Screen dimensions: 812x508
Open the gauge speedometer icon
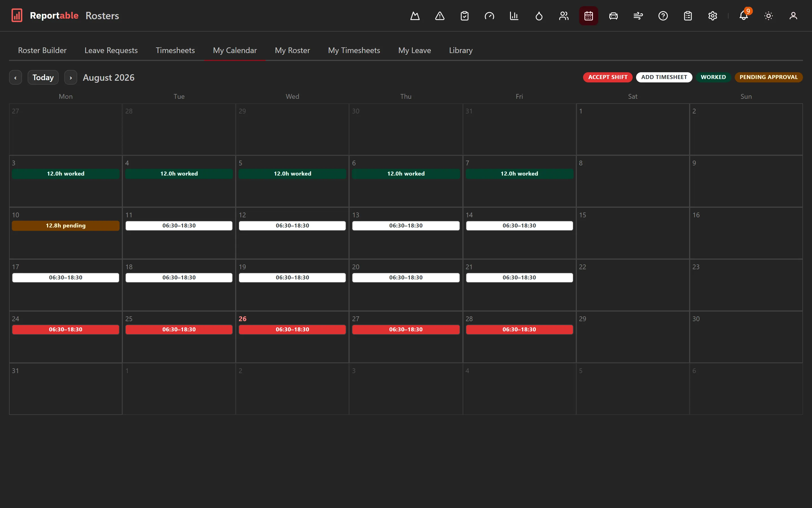pos(489,16)
